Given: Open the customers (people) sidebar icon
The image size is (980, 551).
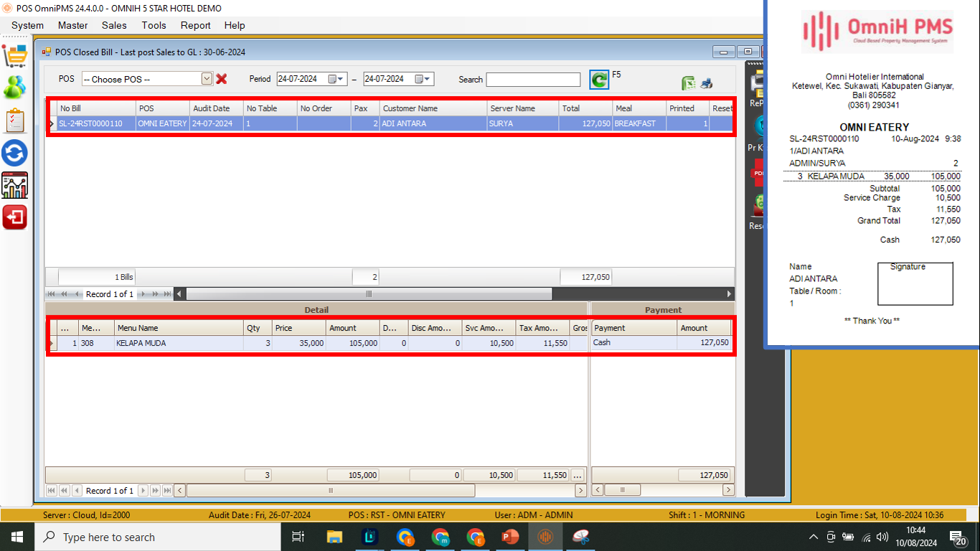Looking at the screenshot, I should pyautogui.click(x=14, y=88).
